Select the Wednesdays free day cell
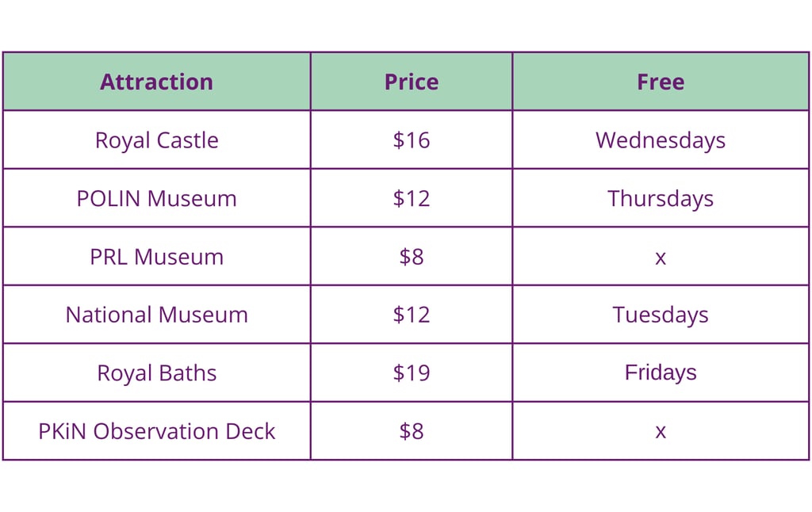812x512 pixels. 660,140
